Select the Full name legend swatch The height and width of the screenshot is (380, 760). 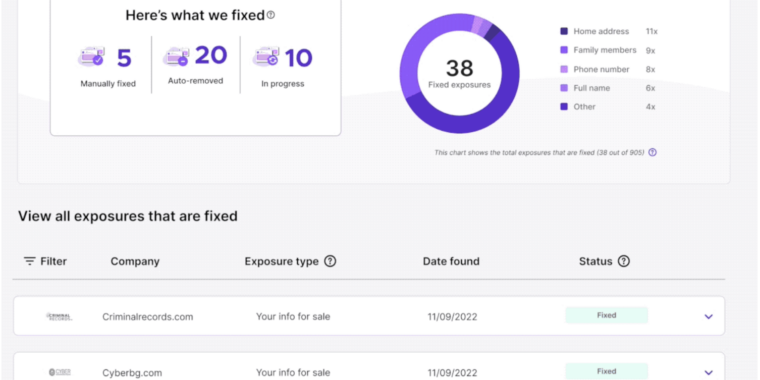tap(564, 88)
